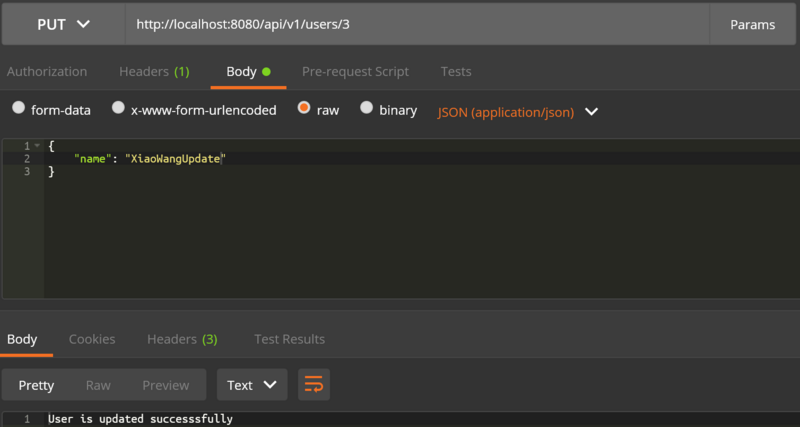This screenshot has height=427, width=800.
Task: Open the Pre-request Script tab
Action: (x=355, y=72)
